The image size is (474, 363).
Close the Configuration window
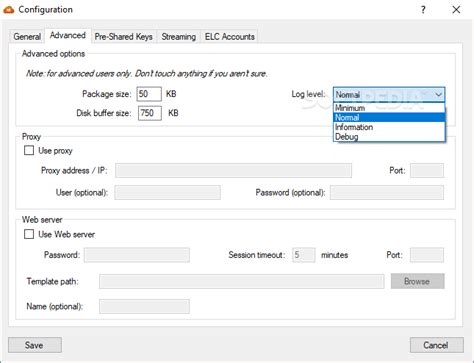456,10
